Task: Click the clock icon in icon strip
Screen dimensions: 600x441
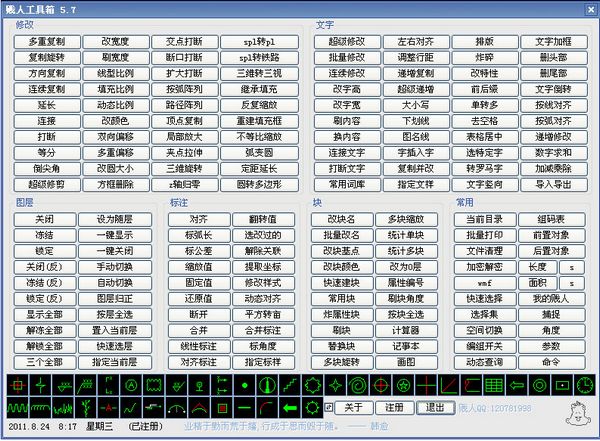Action: click(x=583, y=385)
